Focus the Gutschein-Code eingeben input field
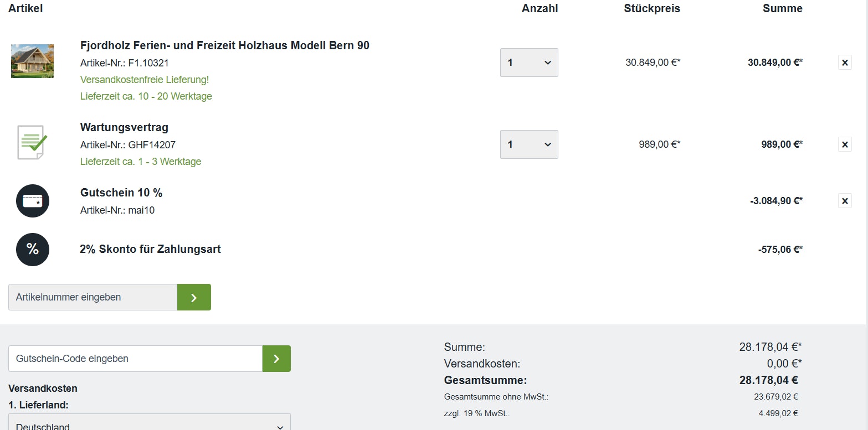This screenshot has width=868, height=430. pyautogui.click(x=135, y=359)
